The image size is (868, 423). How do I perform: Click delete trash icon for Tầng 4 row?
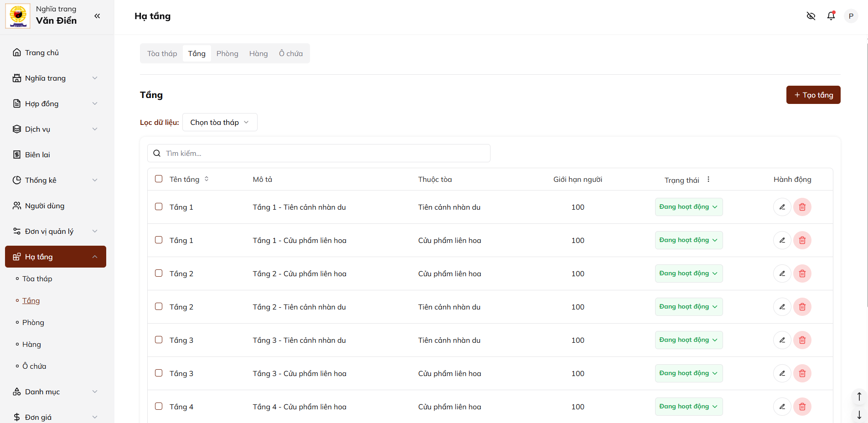point(802,407)
